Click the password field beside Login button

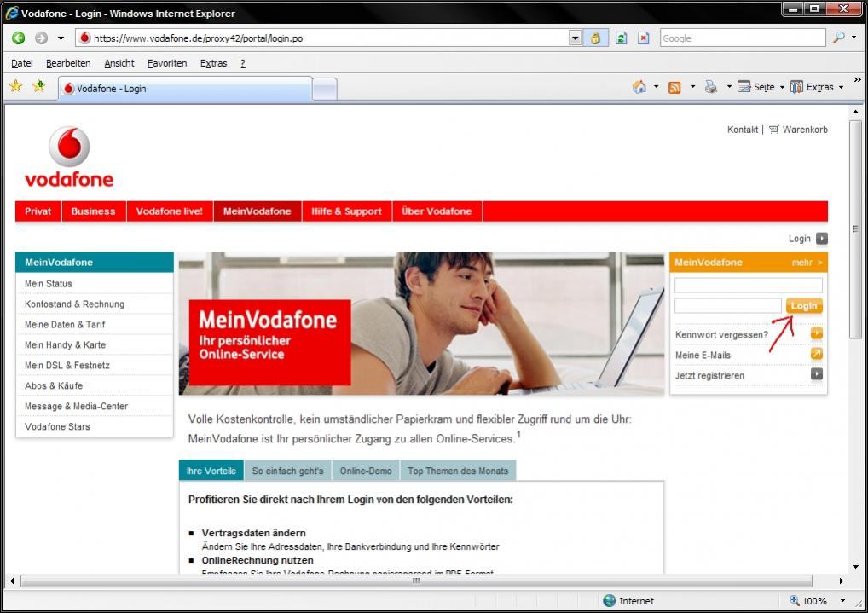tap(728, 306)
